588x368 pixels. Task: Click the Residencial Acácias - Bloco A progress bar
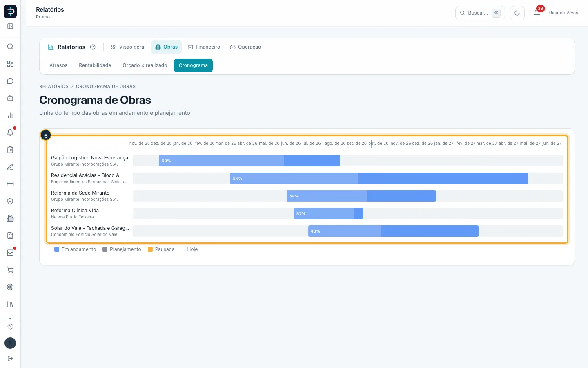point(379,178)
